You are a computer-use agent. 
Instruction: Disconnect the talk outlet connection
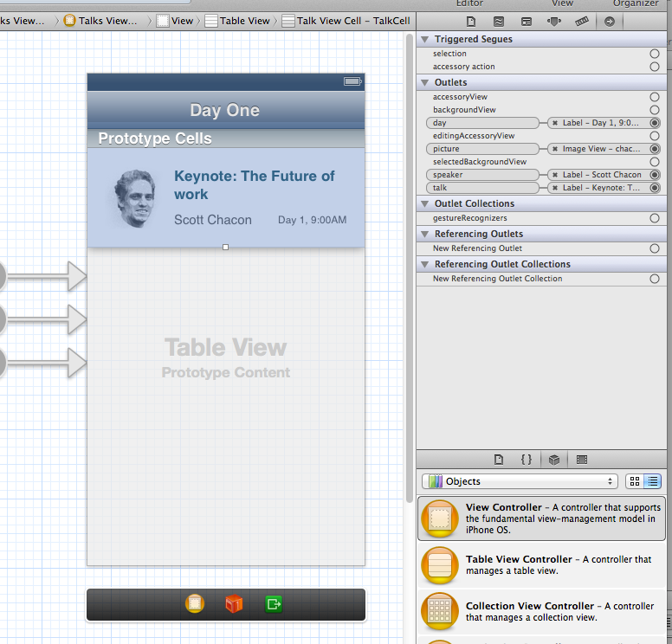[x=555, y=188]
